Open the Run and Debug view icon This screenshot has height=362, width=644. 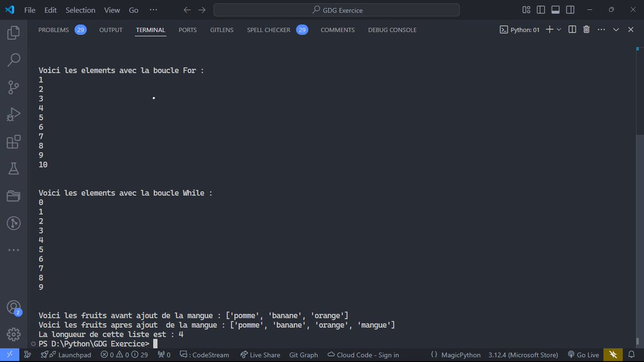[x=13, y=114]
